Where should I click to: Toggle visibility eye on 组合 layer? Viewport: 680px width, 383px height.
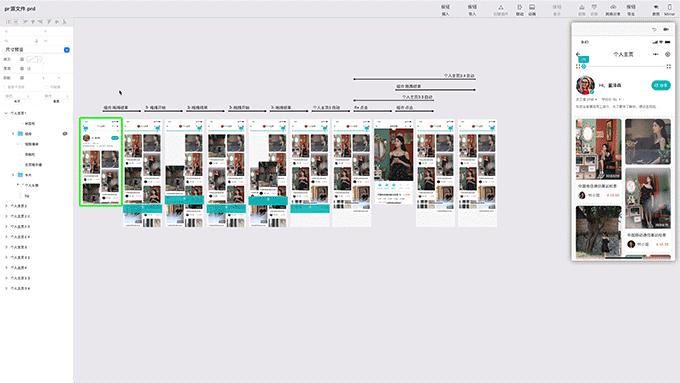click(x=65, y=134)
